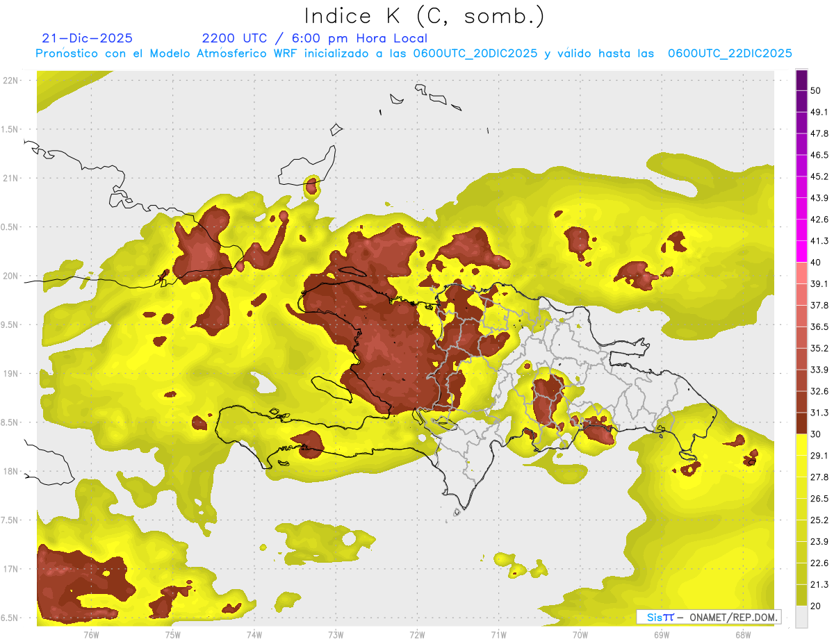Click the '20N' latitude label

click(11, 276)
